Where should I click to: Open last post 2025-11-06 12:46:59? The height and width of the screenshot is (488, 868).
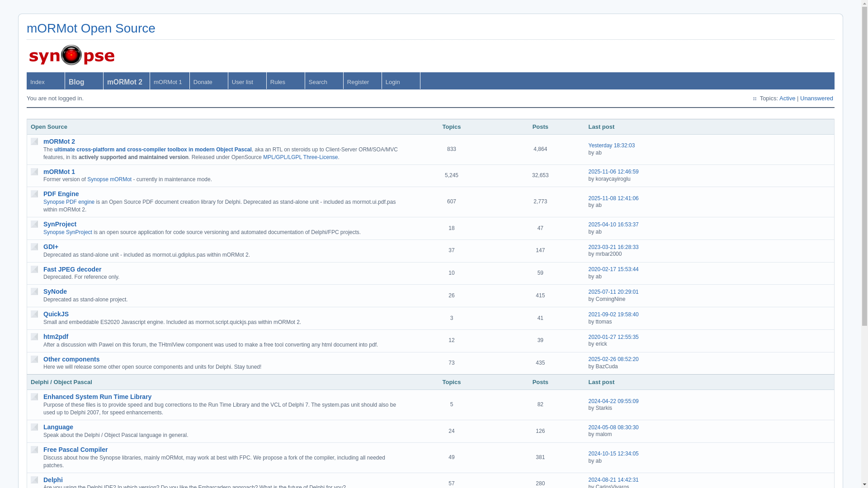coord(613,172)
